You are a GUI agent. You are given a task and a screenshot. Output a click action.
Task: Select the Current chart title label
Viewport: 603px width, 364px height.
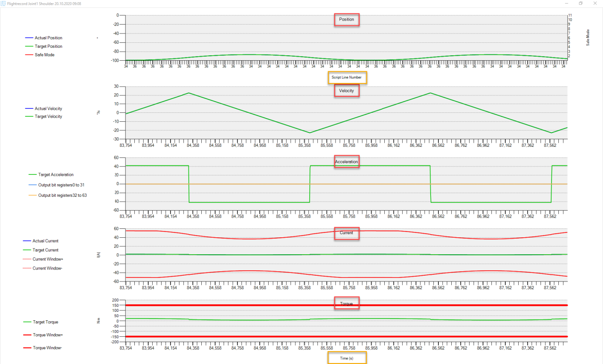(347, 233)
